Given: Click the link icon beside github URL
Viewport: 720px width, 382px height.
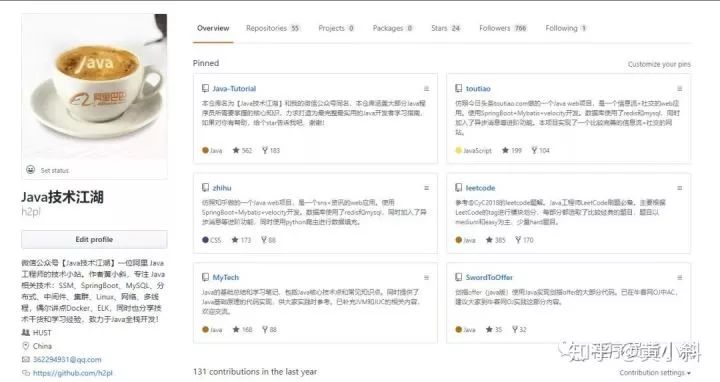Looking at the screenshot, I should 26,373.
